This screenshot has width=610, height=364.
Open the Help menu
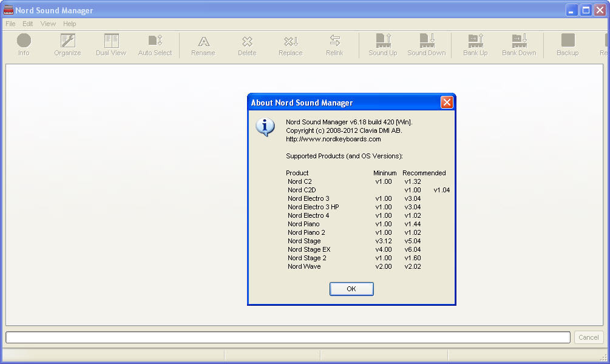pos(70,24)
